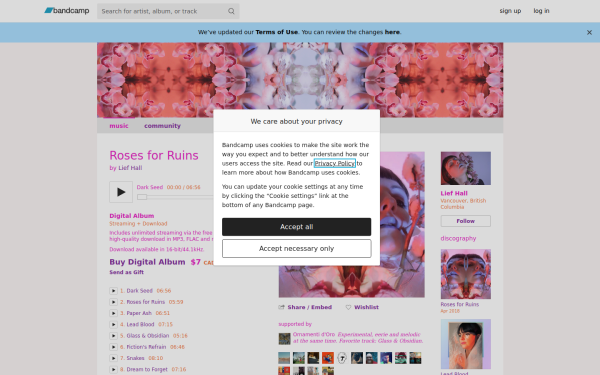
Task: Open 'Roses for Ruins' track title link
Action: [x=146, y=302]
